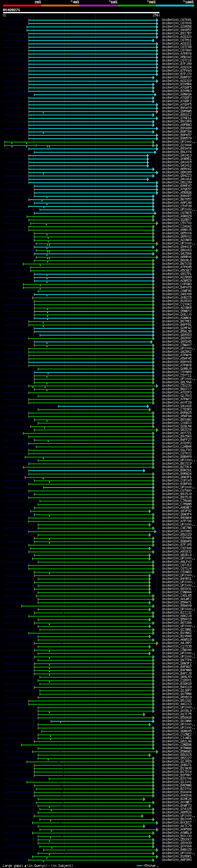Image resolution: width=197 pixels, height=868 pixels.
Task: Click the cyan alignment bar for UniRef100_Q41416
Action: click(104, 406)
